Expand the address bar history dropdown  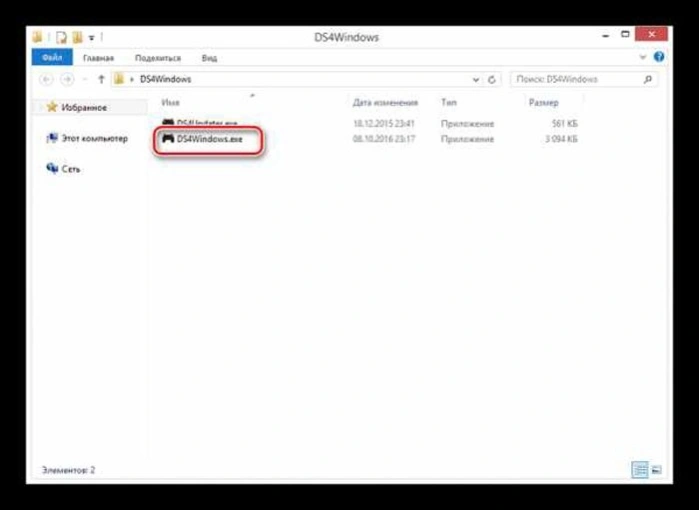(x=476, y=80)
